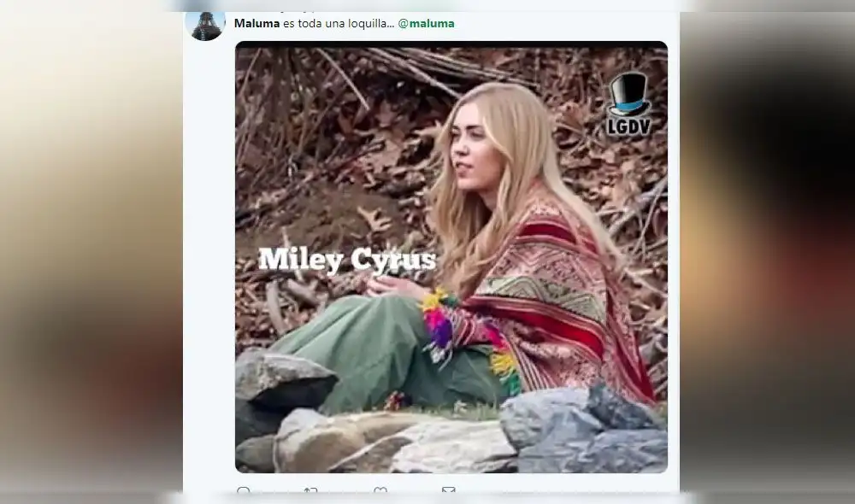Click the 'Miley Cyrus' caption text
Image resolution: width=855 pixels, height=504 pixels.
[x=347, y=259]
